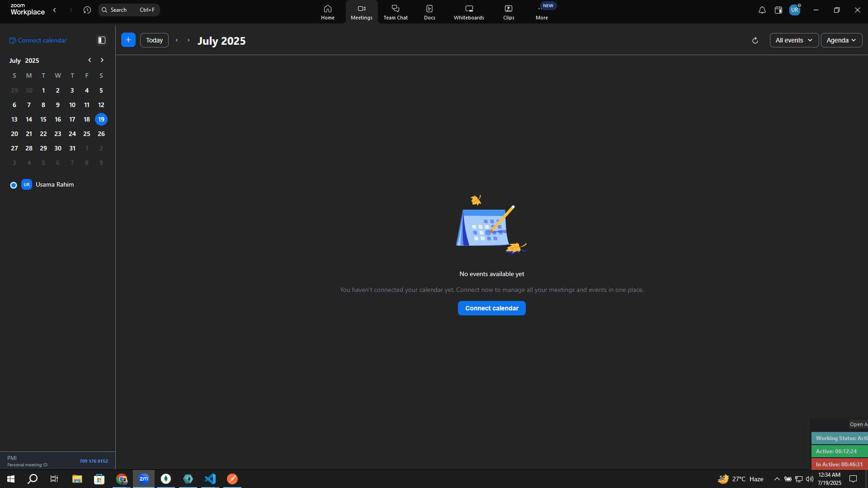868x488 pixels.
Task: Open the Docs tab
Action: tap(429, 12)
